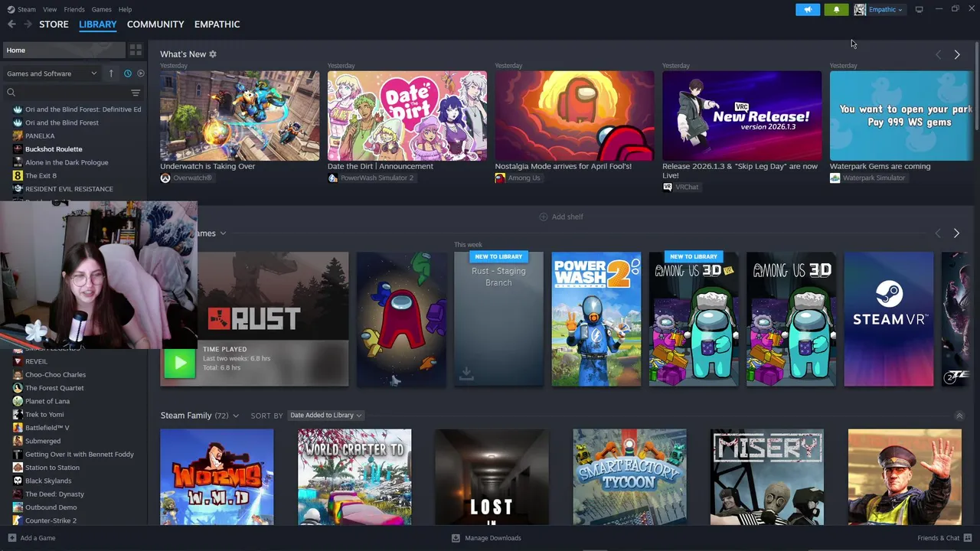Switch to the EMPATHIC profile tab

[217, 24]
